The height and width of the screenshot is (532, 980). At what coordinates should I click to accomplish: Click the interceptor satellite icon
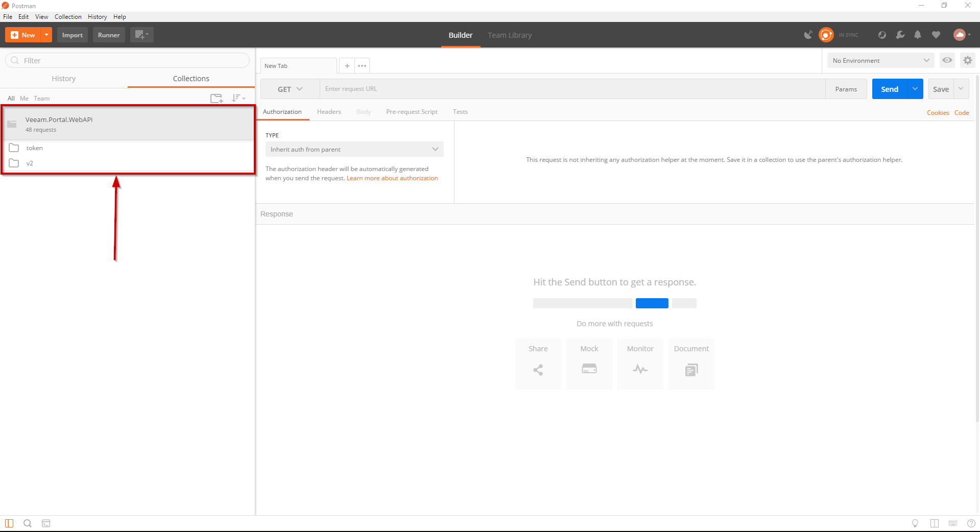(808, 35)
